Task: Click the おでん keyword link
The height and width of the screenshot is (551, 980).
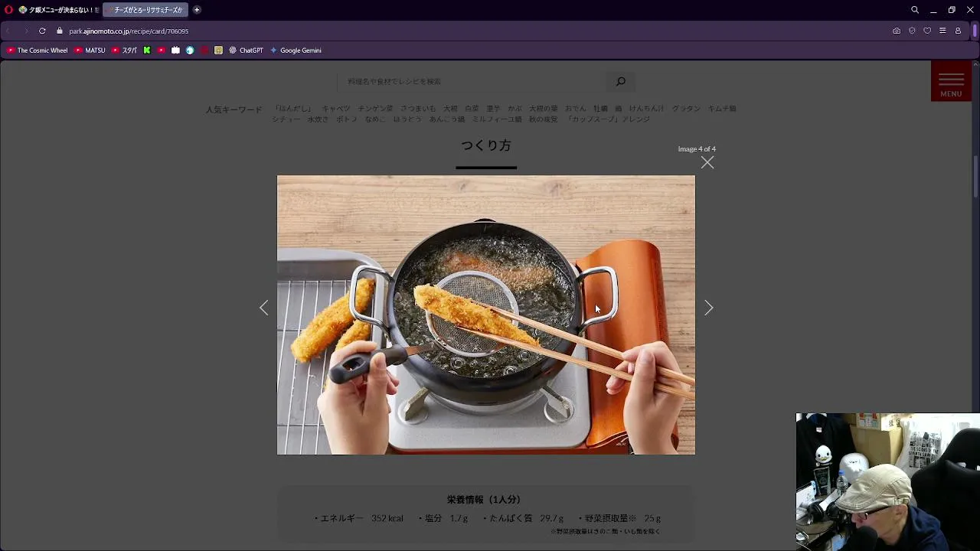Action: [x=576, y=109]
